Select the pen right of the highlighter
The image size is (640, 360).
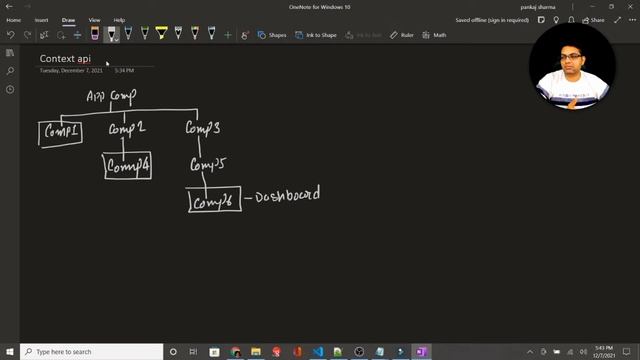click(x=178, y=33)
